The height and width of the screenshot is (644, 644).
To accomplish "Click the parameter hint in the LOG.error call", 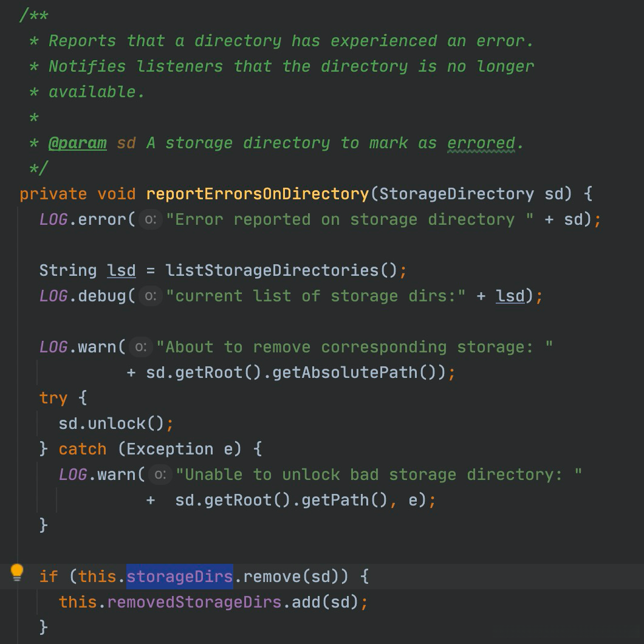I will tap(151, 219).
